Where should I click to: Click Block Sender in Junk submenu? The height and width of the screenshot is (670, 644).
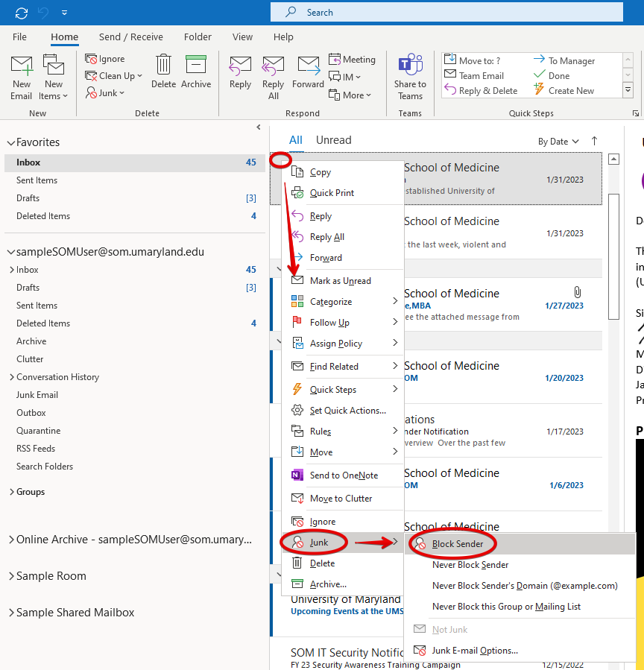tap(458, 544)
